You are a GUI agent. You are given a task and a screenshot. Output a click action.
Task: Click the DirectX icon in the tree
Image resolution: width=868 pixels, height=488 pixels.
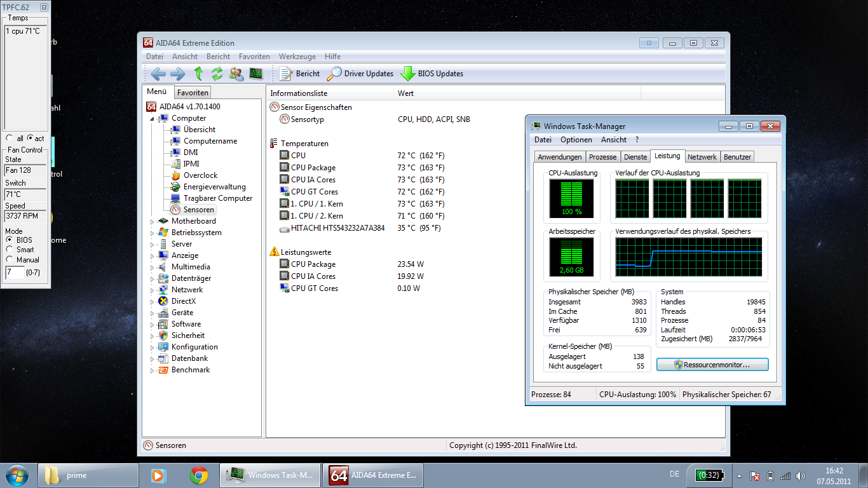click(x=163, y=301)
